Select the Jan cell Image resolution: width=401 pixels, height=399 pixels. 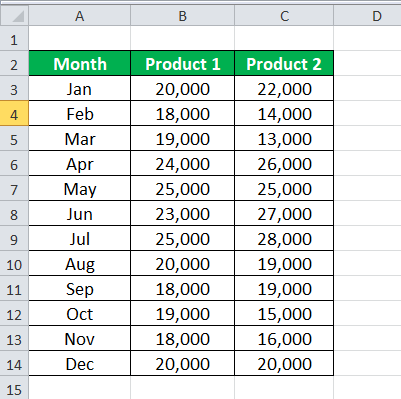(x=80, y=88)
